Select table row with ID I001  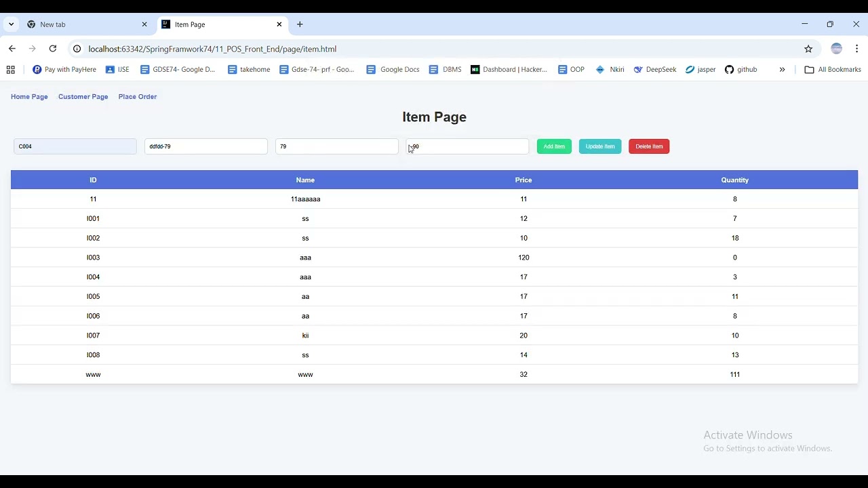(434, 218)
